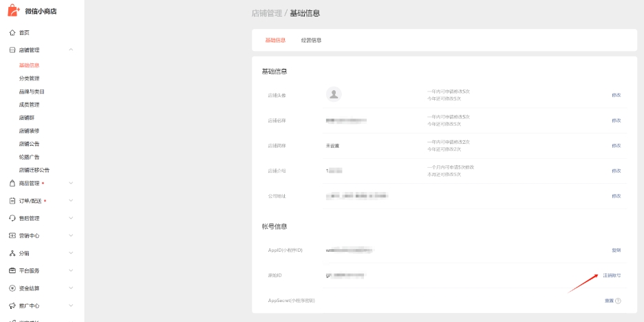The width and height of the screenshot is (644, 322).
Task: Click the 营销中心 coupon icon
Action: 12,236
